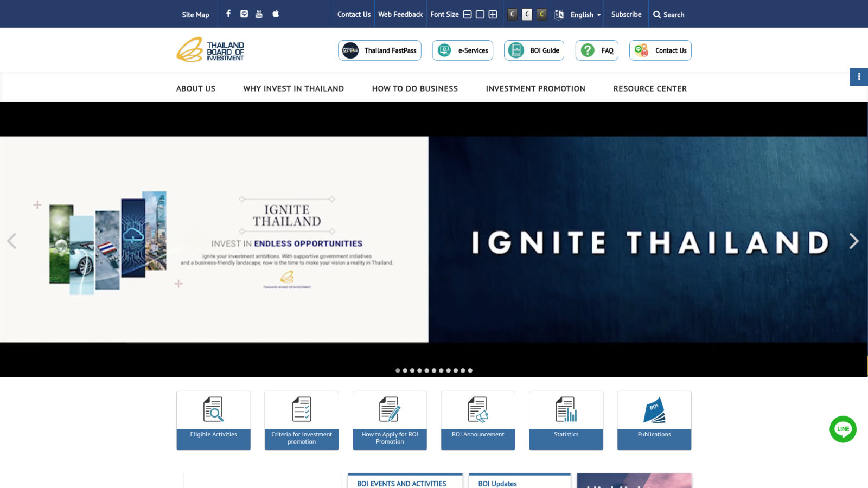868x488 pixels.
Task: Open the BOI Announcement tile
Action: (478, 420)
